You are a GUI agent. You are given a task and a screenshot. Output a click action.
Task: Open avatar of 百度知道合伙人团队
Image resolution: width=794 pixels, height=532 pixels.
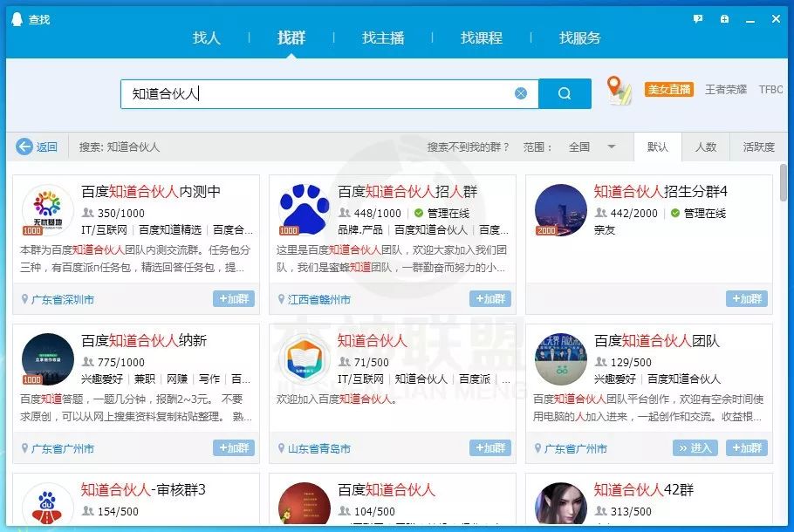click(x=561, y=359)
